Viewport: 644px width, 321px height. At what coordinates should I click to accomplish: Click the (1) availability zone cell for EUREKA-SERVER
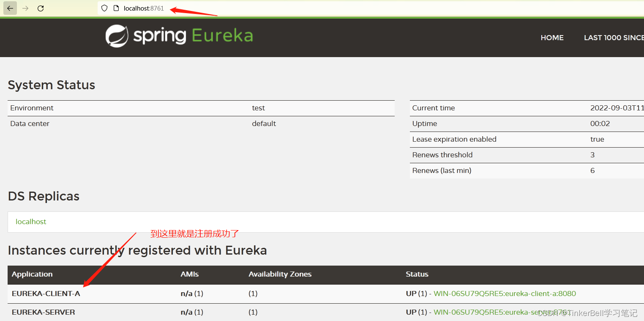[253, 312]
